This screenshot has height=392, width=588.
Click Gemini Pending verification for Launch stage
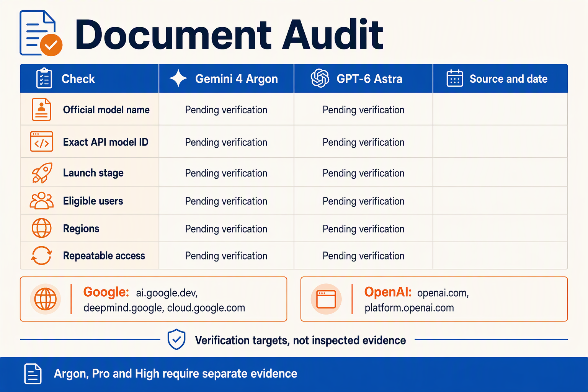point(226,173)
